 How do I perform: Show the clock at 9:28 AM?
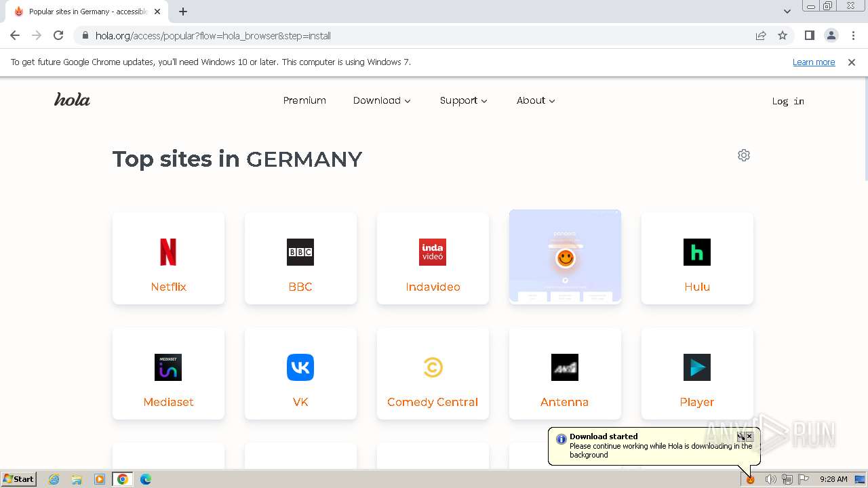click(833, 479)
